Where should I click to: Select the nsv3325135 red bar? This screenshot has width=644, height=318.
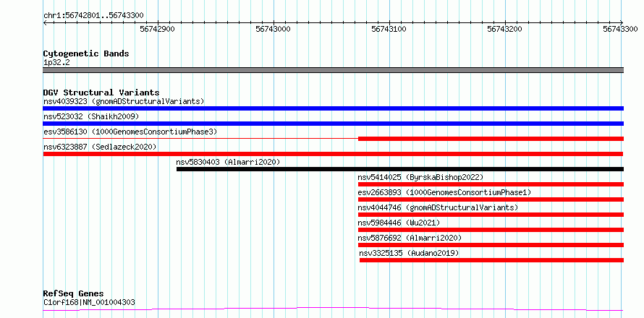click(491, 260)
